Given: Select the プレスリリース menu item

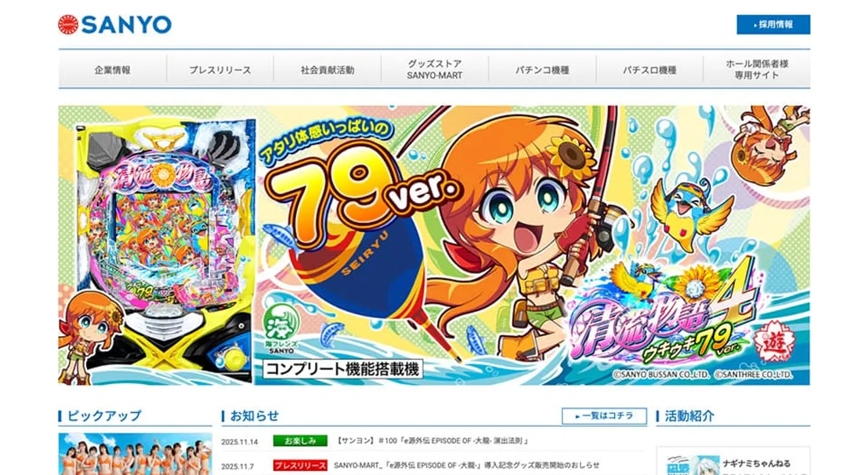Looking at the screenshot, I should pyautogui.click(x=220, y=69).
